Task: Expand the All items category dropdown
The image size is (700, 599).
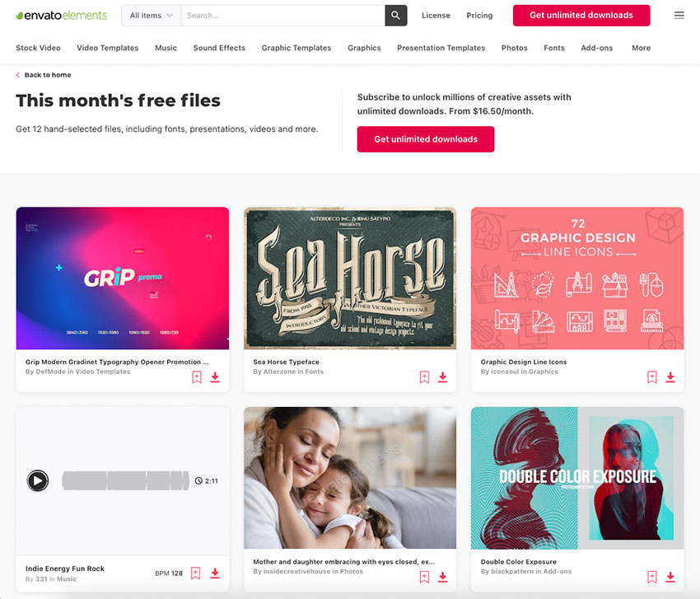Action: click(152, 15)
